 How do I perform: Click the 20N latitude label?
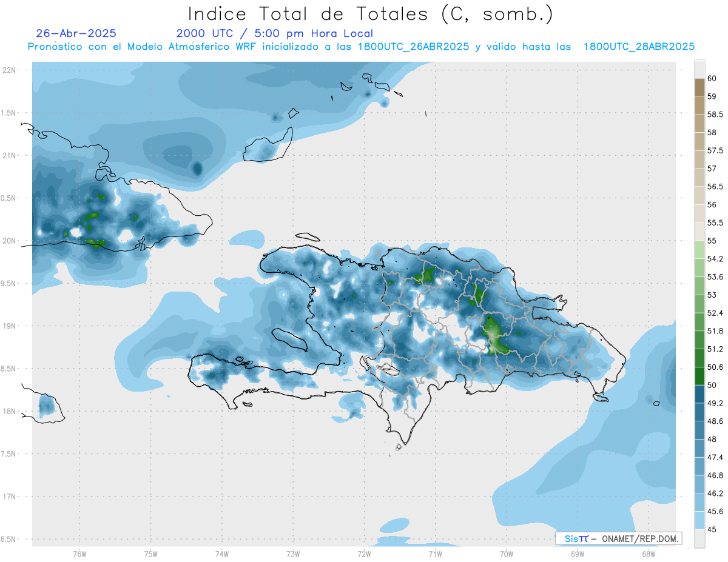point(10,241)
